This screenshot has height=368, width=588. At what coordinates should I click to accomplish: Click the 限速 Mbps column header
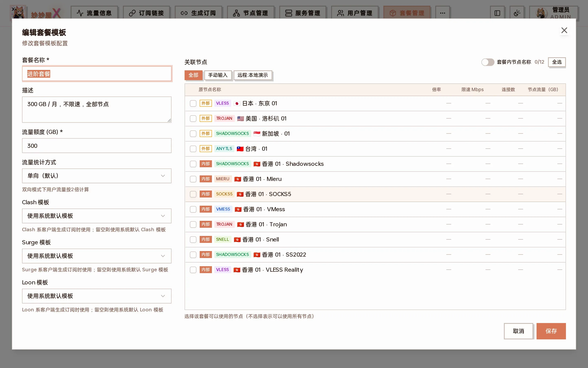[x=472, y=90]
